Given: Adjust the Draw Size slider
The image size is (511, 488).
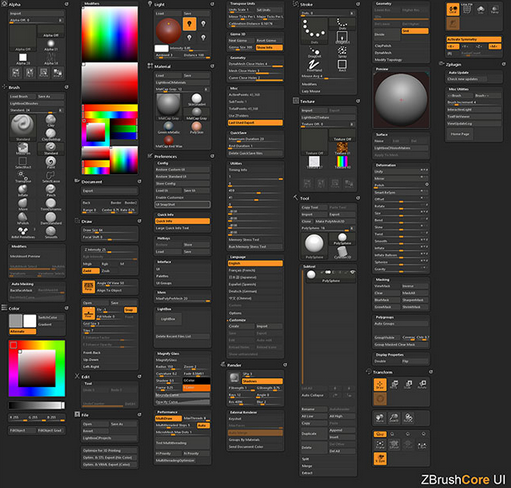Looking at the screenshot, I should [x=109, y=230].
